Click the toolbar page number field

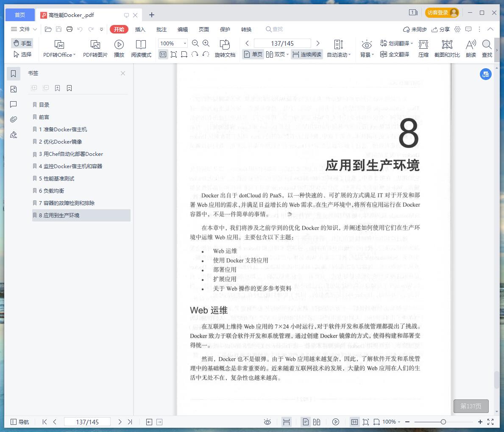(282, 43)
